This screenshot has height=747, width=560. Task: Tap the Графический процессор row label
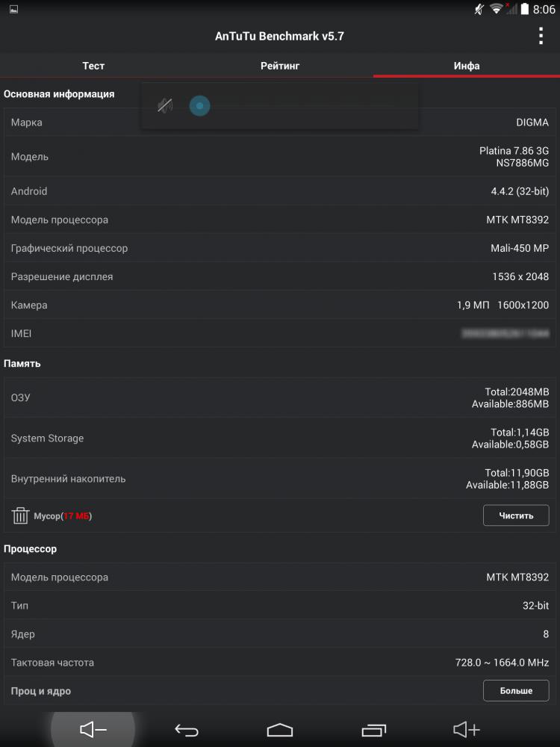coord(69,248)
